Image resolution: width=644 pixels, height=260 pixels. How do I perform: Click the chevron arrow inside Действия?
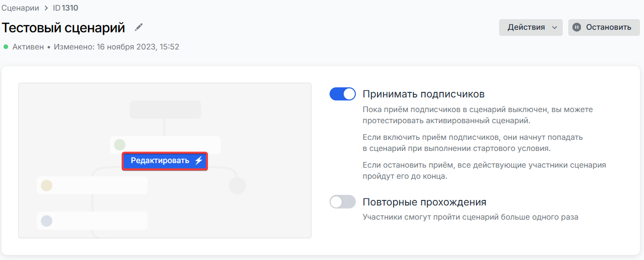tap(554, 28)
